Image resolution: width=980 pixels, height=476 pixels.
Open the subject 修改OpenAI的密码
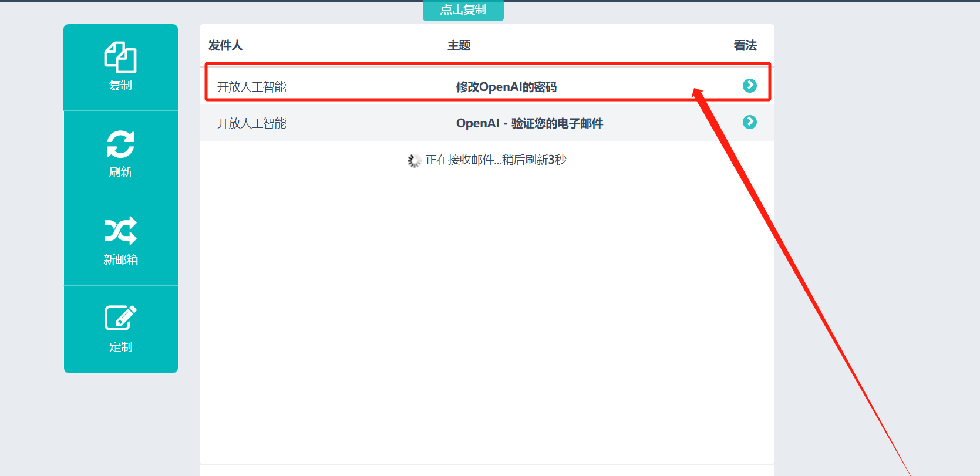(506, 87)
